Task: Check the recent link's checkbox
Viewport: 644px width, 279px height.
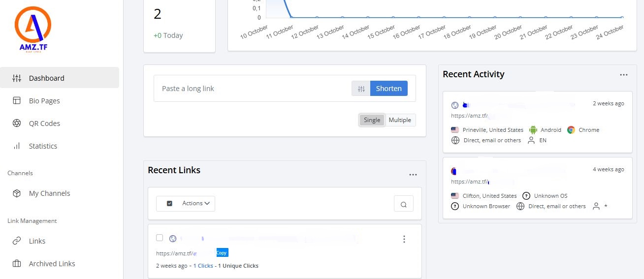Action: coord(160,238)
